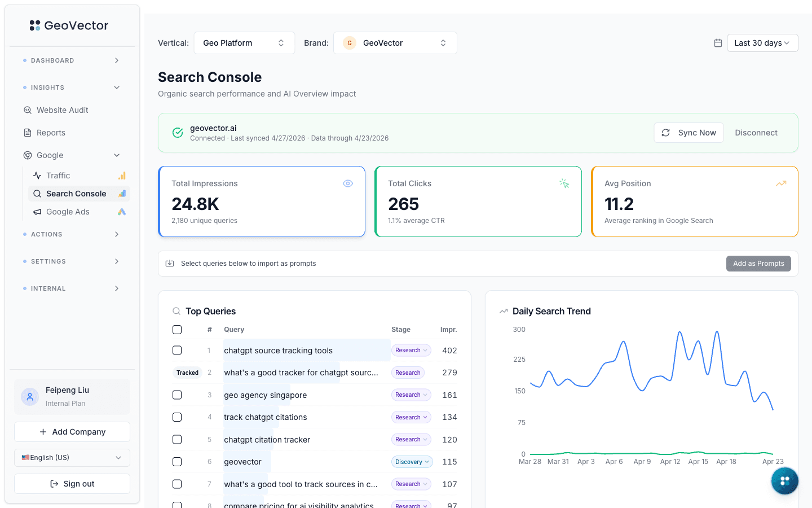Click the calendar icon beside date filter

[718, 42]
